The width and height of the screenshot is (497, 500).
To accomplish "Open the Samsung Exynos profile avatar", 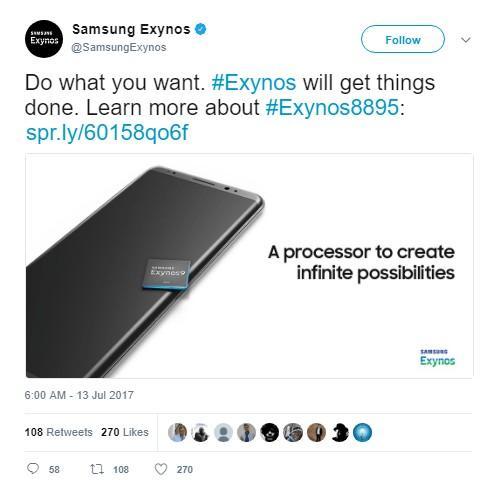I will [x=44, y=39].
